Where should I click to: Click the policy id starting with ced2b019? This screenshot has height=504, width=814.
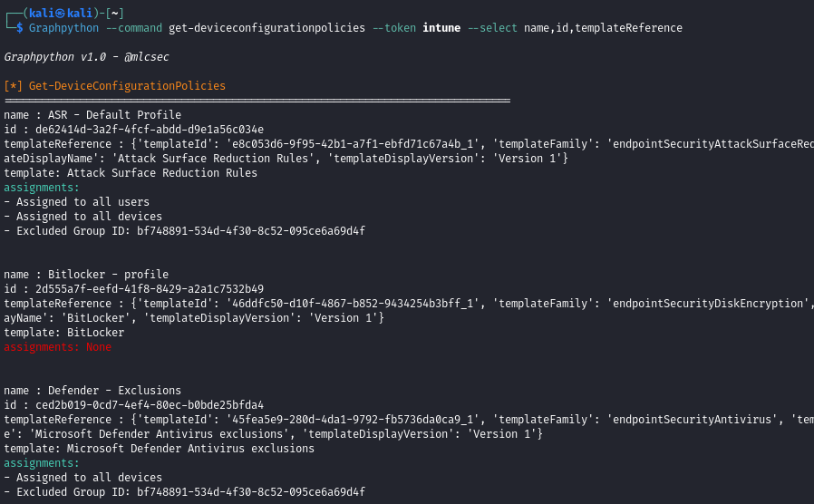(150, 405)
